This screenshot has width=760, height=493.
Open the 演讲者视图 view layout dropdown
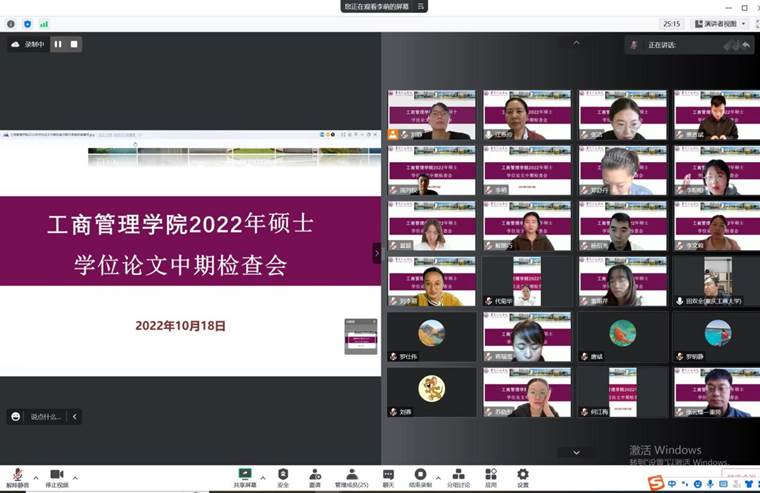[720, 23]
